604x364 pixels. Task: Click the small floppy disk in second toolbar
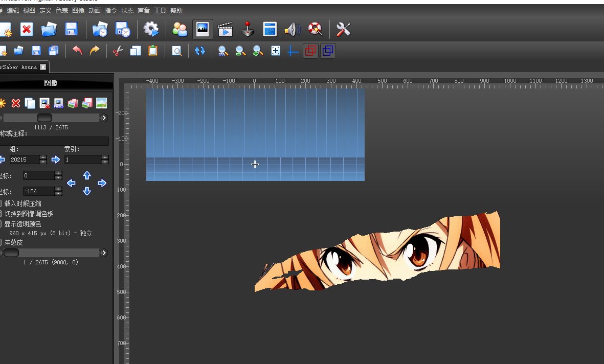(36, 51)
